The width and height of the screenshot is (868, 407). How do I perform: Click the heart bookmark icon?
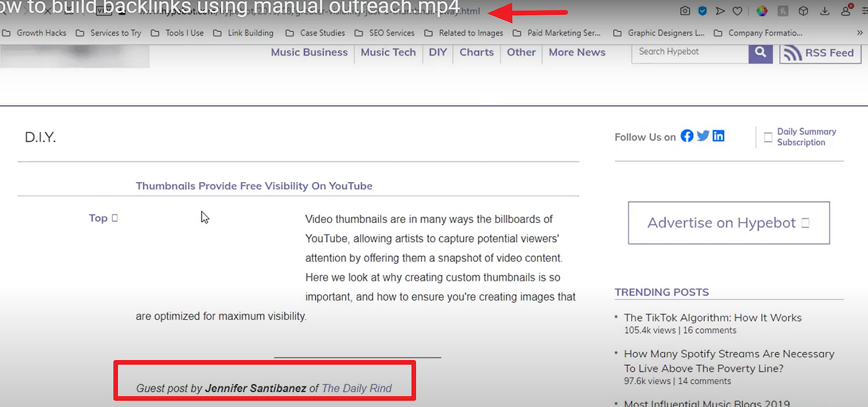(737, 11)
